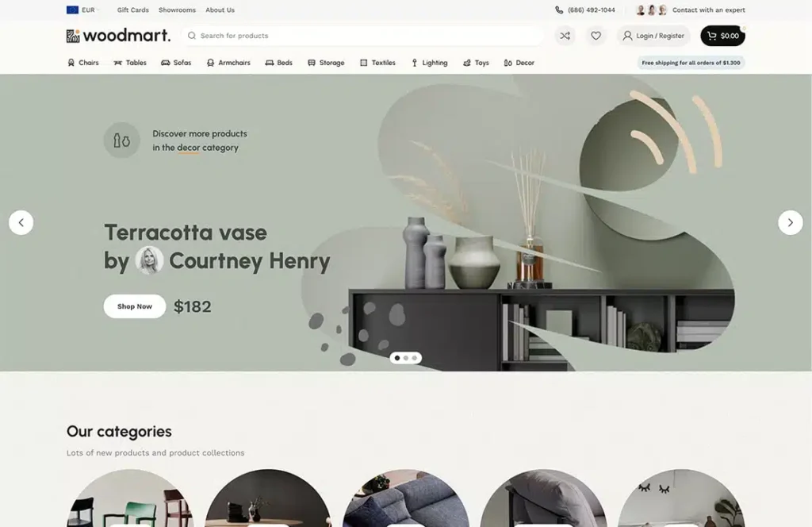
Task: Open the chairs category circle thumbnail
Action: pos(129,498)
